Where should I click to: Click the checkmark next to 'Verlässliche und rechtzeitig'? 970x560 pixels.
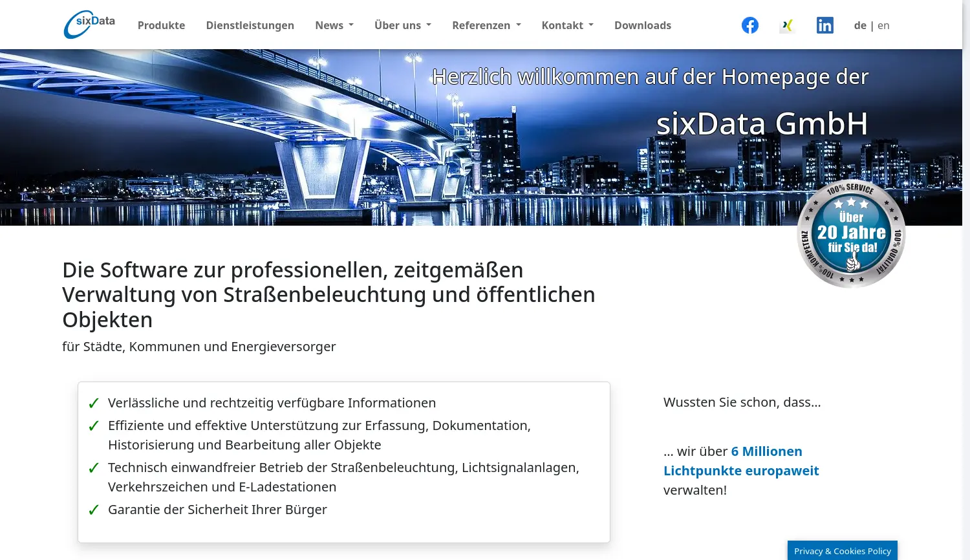(94, 403)
